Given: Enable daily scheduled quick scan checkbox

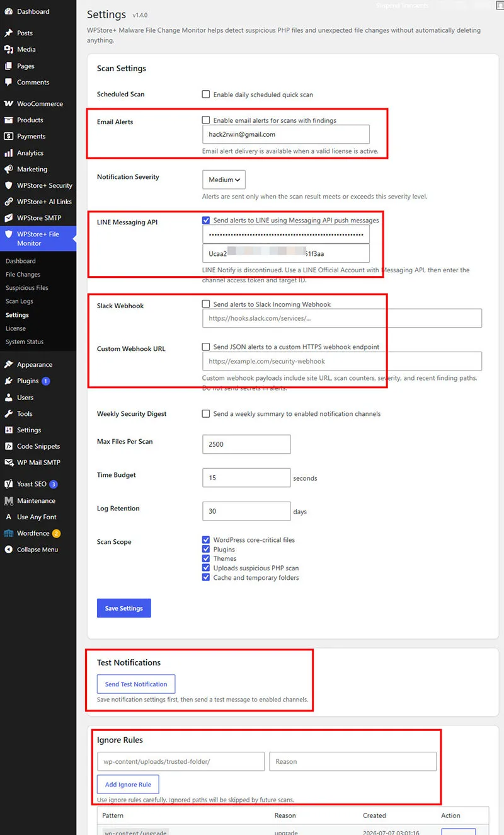Looking at the screenshot, I should 206,95.
